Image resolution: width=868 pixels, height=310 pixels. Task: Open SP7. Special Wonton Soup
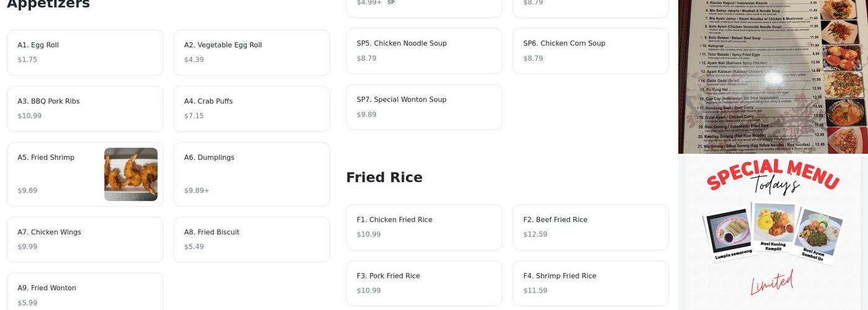click(x=423, y=107)
